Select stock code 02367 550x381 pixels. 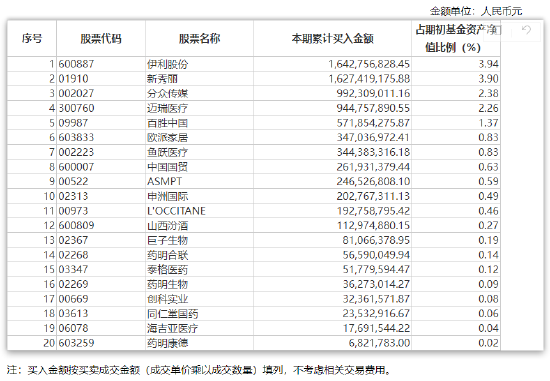[73, 240]
